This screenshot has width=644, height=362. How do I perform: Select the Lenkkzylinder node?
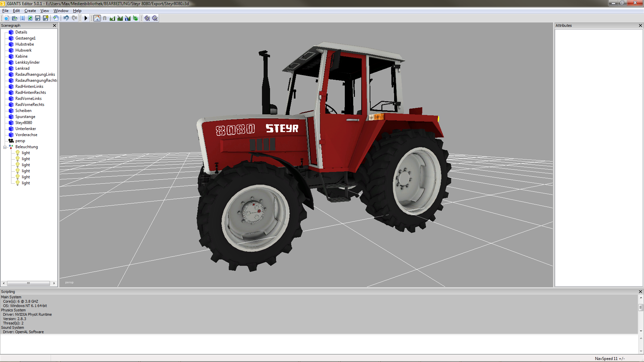28,62
